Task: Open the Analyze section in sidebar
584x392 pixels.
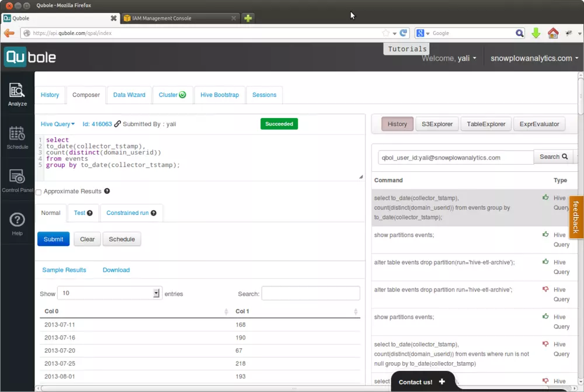Action: pos(17,95)
